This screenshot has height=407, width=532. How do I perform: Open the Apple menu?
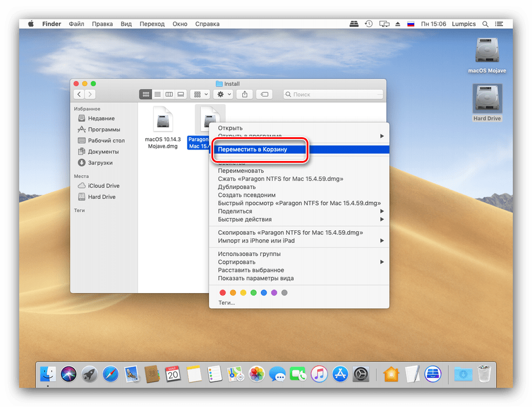pyautogui.click(x=31, y=24)
